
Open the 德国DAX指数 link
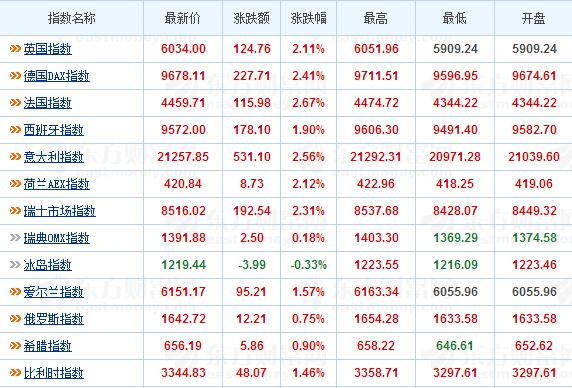[x=57, y=76]
